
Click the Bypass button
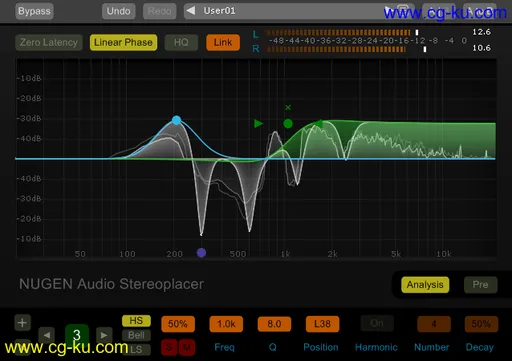pos(34,11)
